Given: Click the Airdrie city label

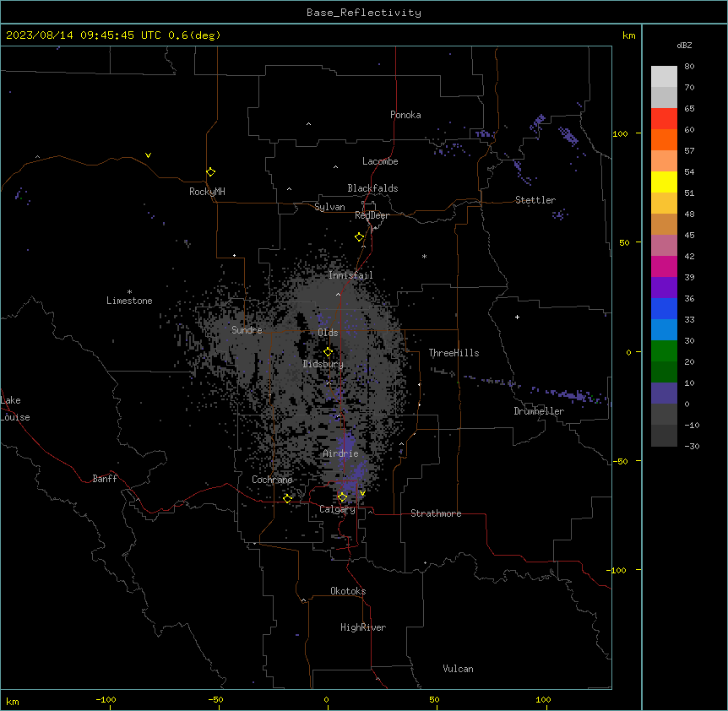Looking at the screenshot, I should tap(341, 453).
